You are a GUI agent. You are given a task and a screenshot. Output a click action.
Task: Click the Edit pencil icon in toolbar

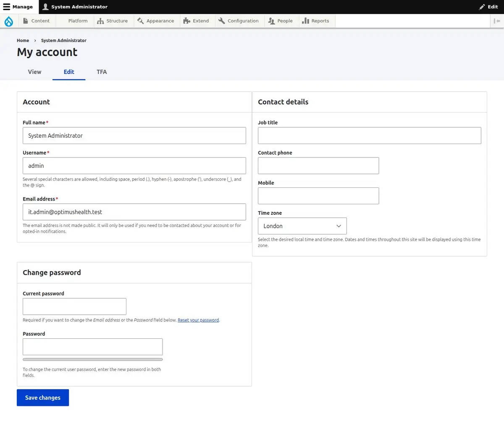tap(482, 7)
